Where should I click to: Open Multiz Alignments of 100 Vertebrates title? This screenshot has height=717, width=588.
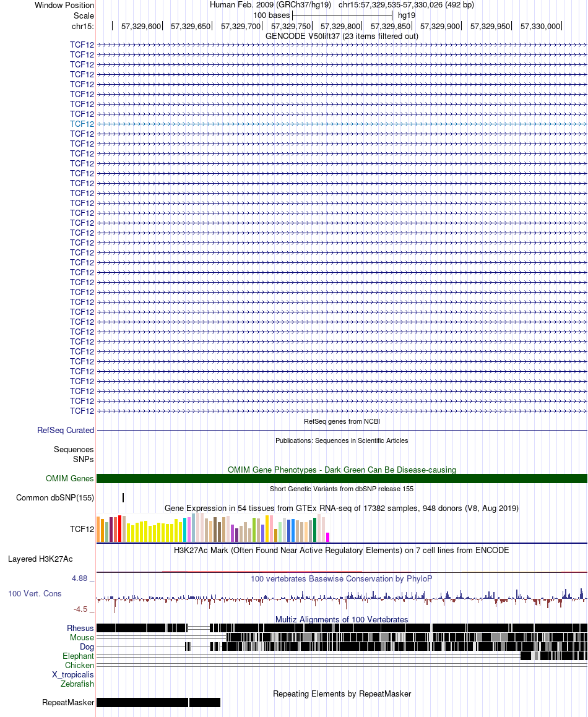tap(342, 620)
